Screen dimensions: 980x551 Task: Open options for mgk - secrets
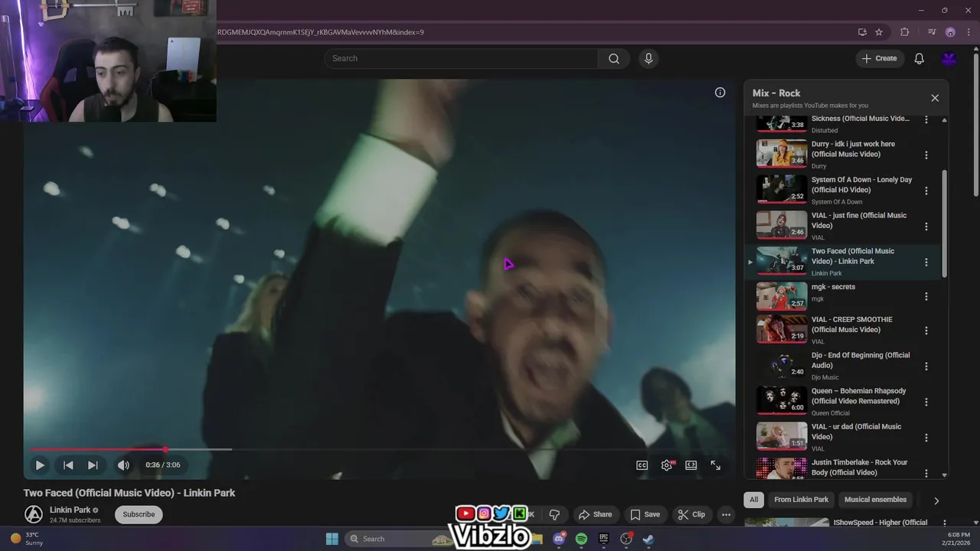click(x=926, y=296)
